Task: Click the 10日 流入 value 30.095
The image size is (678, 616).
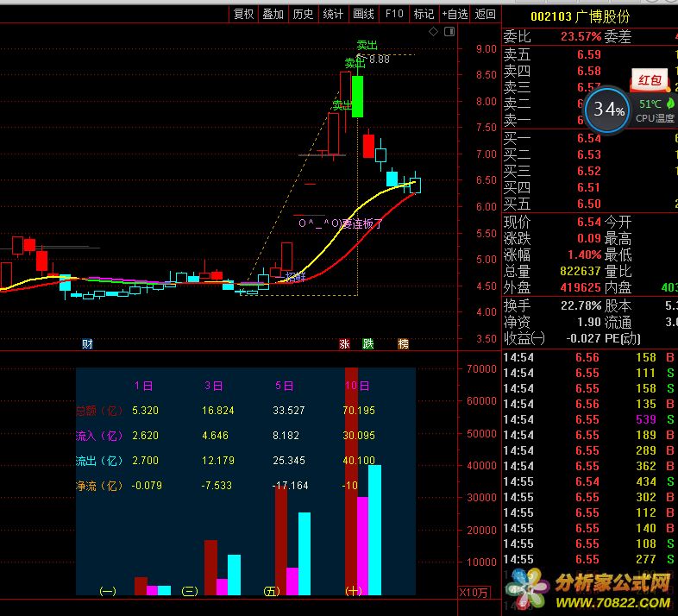Action: pos(359,435)
